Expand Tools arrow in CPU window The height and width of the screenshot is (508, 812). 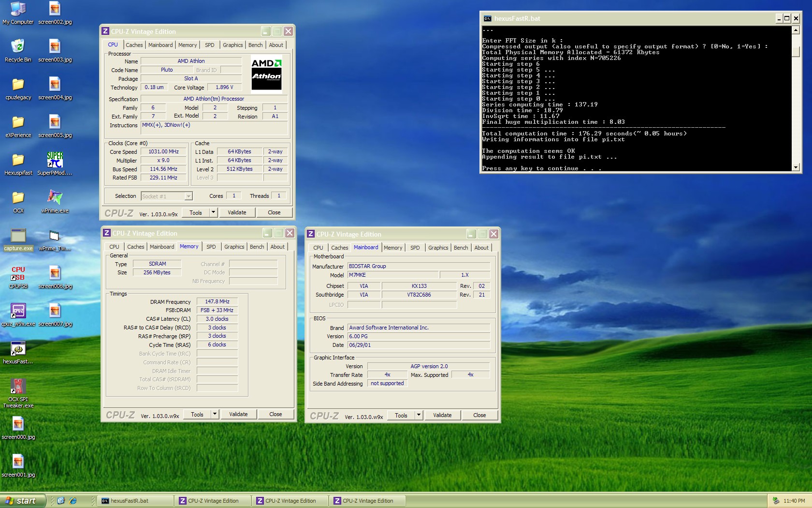click(x=213, y=212)
